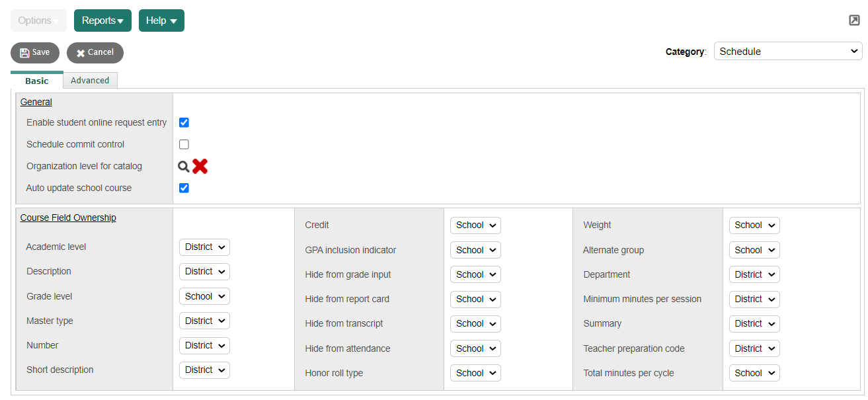Open the Reports menu
This screenshot has width=868, height=400.
click(102, 20)
